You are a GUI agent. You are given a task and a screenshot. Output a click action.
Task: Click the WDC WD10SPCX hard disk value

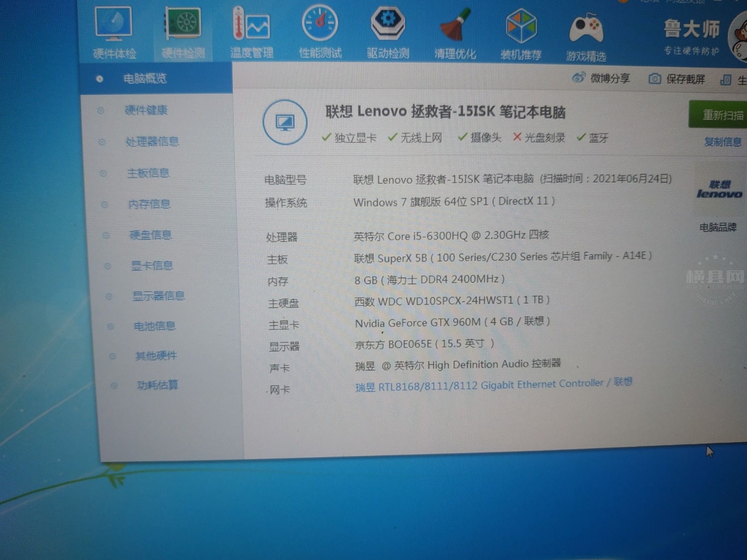tap(452, 301)
